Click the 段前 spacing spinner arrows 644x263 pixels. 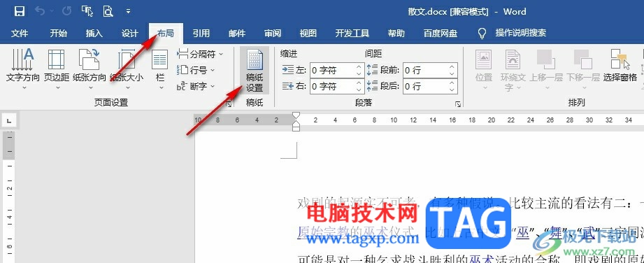452,70
